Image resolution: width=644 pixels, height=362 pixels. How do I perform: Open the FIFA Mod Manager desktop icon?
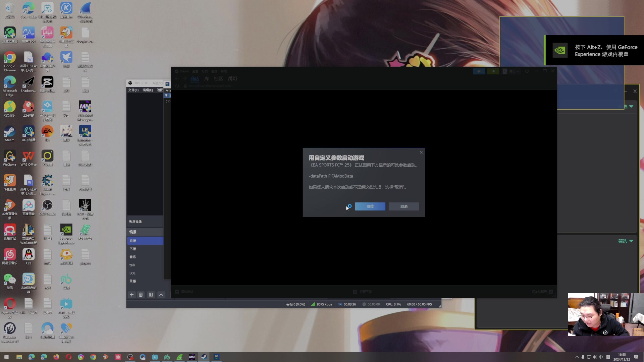click(85, 111)
